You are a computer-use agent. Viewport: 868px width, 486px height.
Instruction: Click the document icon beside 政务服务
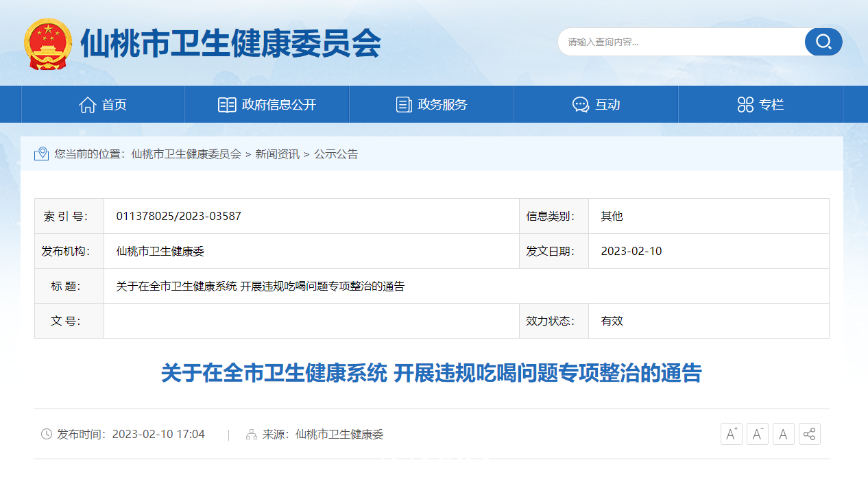(404, 105)
